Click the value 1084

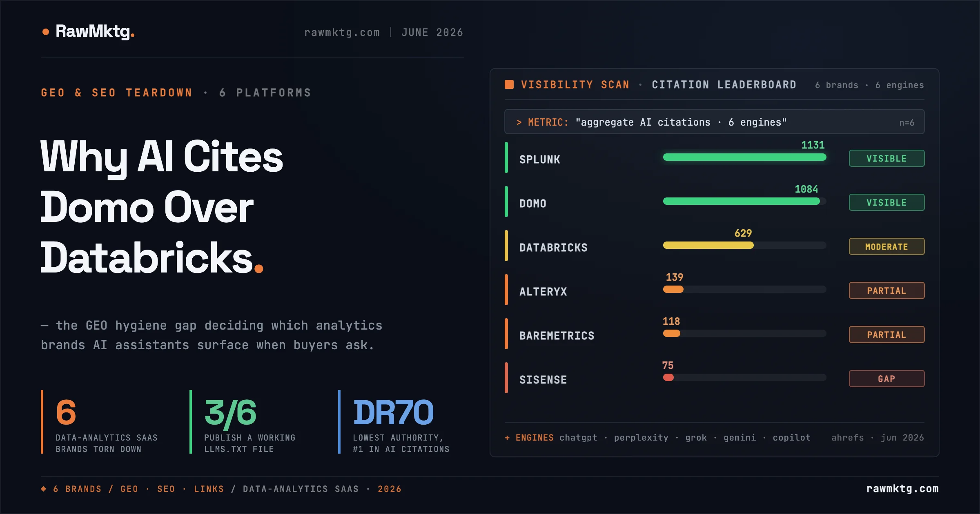tap(806, 189)
